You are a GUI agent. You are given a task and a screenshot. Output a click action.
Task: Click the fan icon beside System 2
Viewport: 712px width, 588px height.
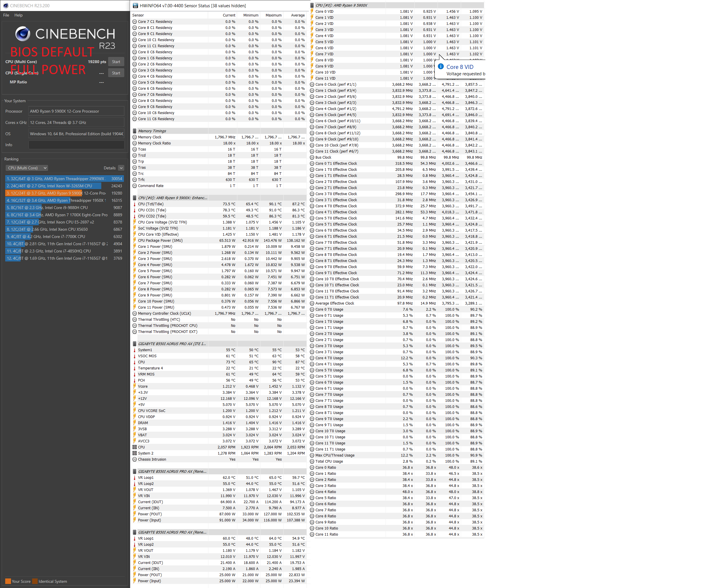pyautogui.click(x=134, y=454)
